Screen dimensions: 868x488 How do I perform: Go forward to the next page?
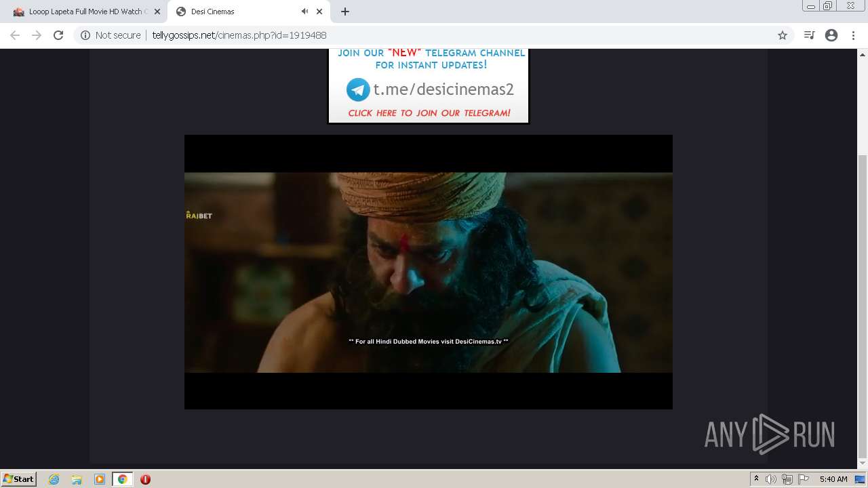[x=37, y=35]
